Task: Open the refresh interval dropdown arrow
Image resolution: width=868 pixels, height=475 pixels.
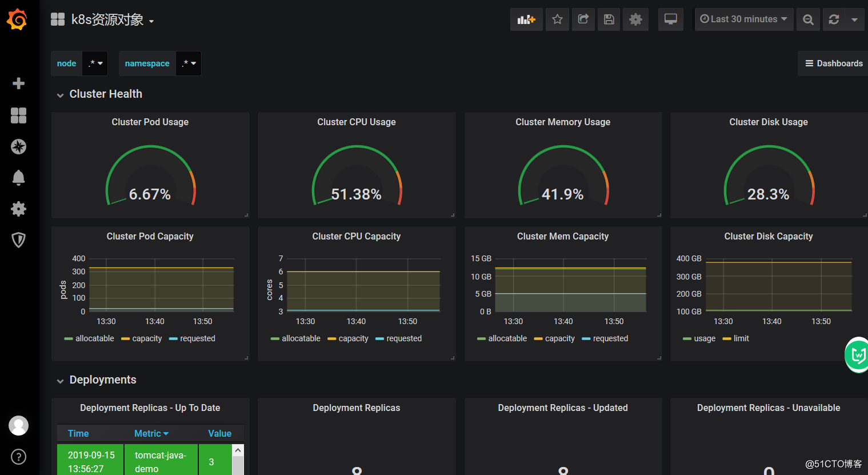Action: pyautogui.click(x=854, y=19)
